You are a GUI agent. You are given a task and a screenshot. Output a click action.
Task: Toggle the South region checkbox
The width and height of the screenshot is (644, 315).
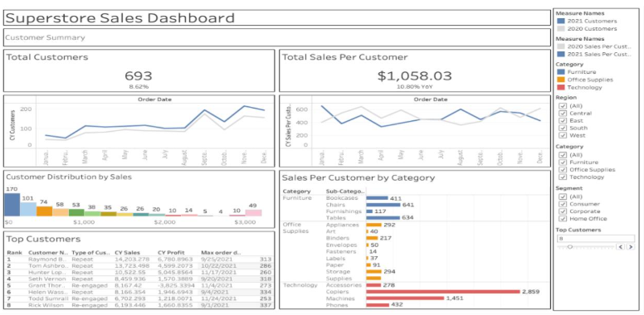[x=563, y=128]
